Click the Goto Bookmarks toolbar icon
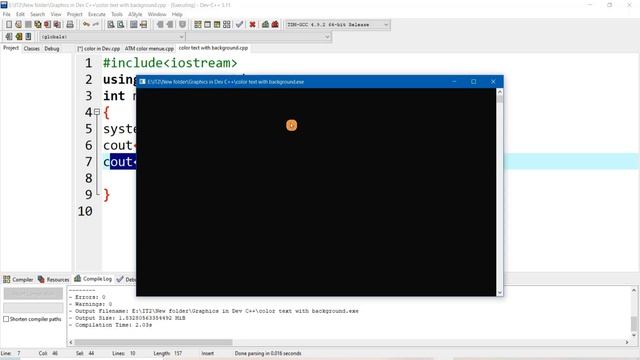640x360 pixels. click(x=28, y=37)
